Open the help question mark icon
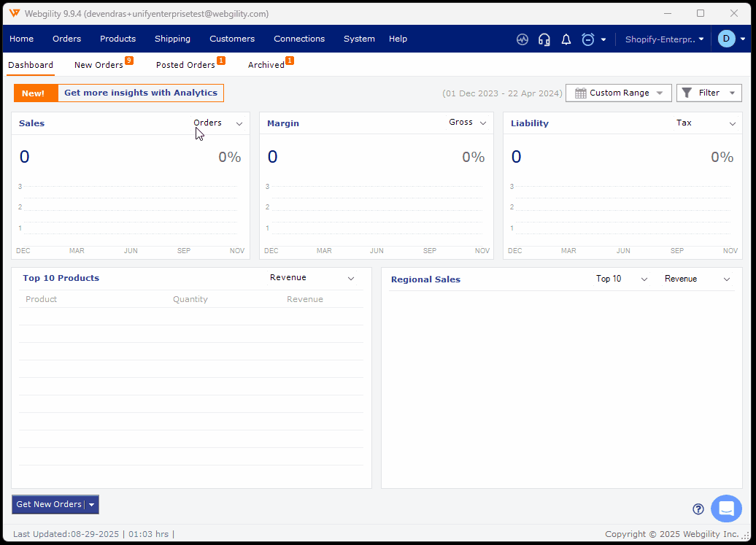The image size is (756, 545). 698,509
